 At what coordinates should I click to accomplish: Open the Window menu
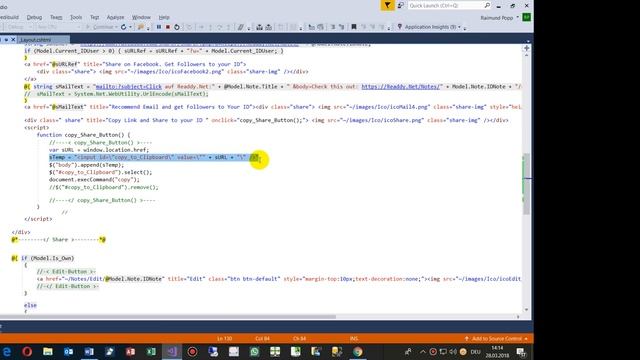(141, 17)
